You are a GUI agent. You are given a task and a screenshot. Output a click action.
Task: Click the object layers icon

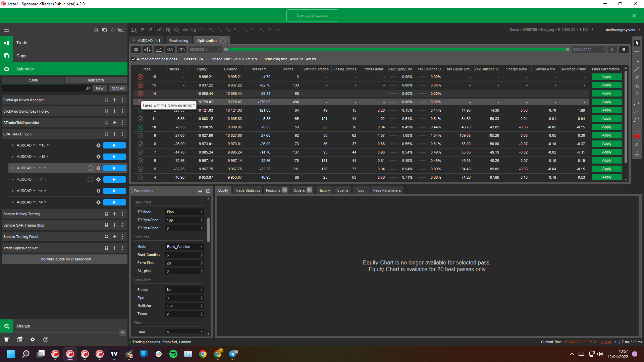tap(177, 29)
